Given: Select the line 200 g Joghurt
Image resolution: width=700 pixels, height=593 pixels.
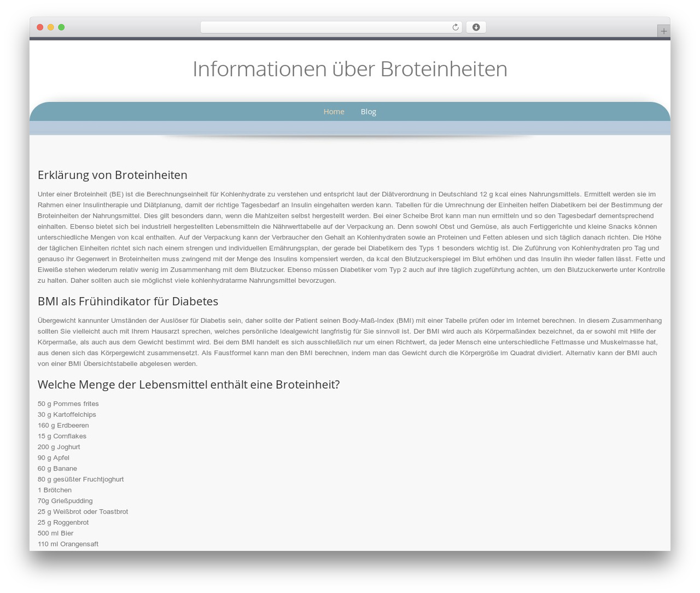Looking at the screenshot, I should tap(59, 447).
